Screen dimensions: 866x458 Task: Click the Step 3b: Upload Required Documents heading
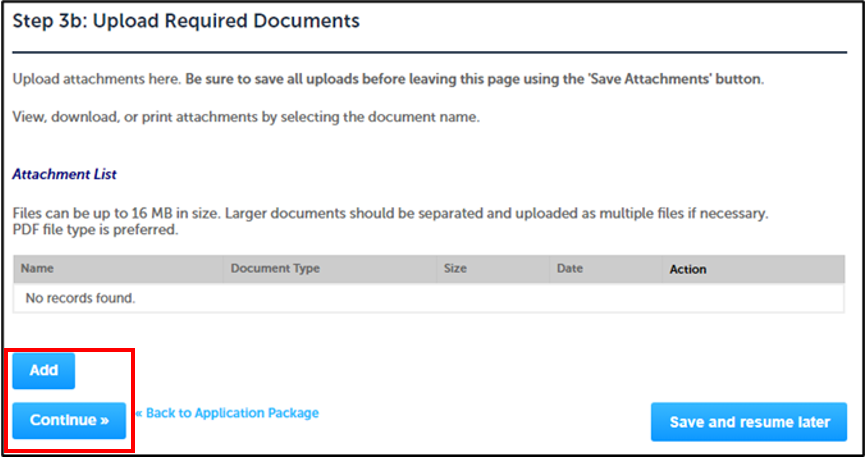click(186, 21)
